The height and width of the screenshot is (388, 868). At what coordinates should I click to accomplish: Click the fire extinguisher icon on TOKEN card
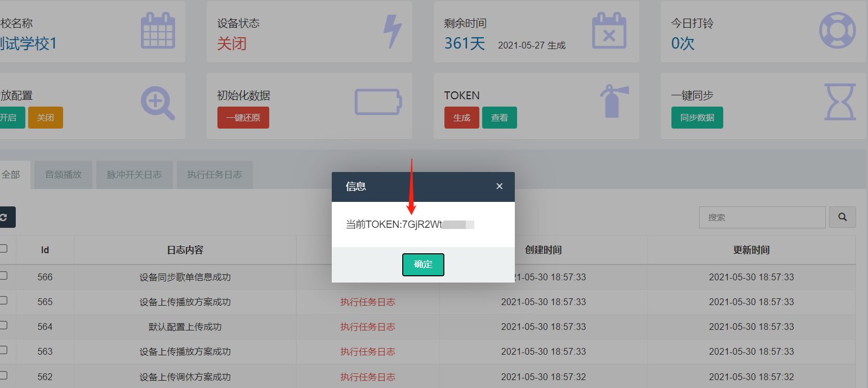pos(613,101)
